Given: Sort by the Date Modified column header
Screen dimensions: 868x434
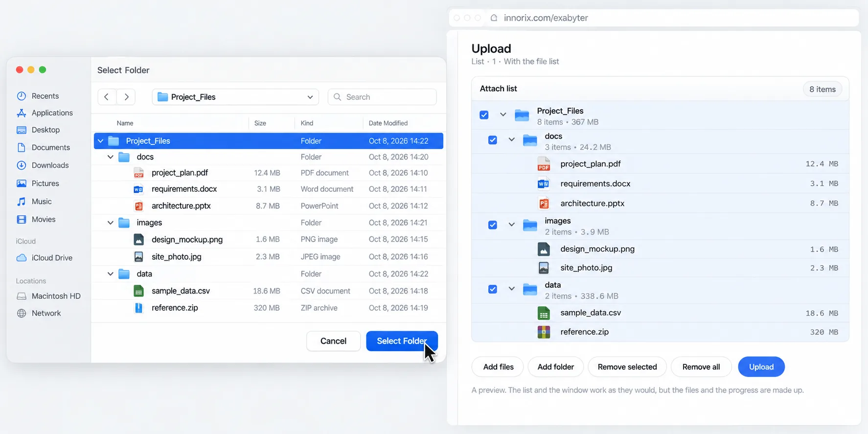Looking at the screenshot, I should [x=388, y=123].
